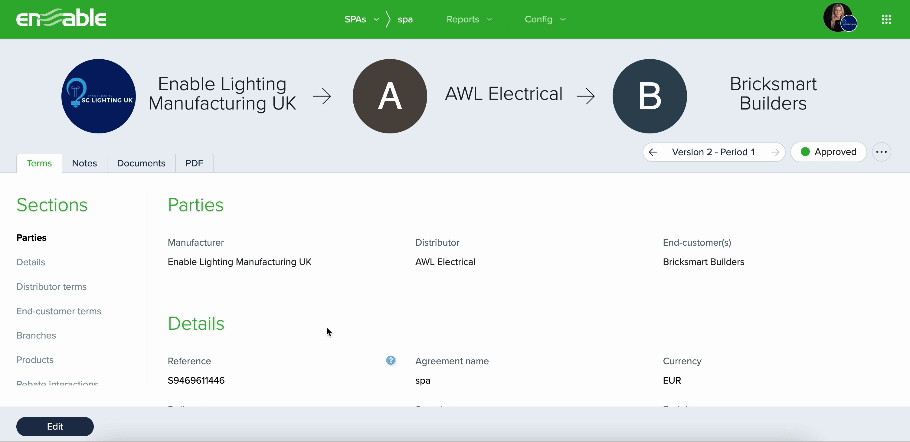Open the three-dots more options menu
Image resolution: width=910 pixels, height=442 pixels.
tap(881, 152)
